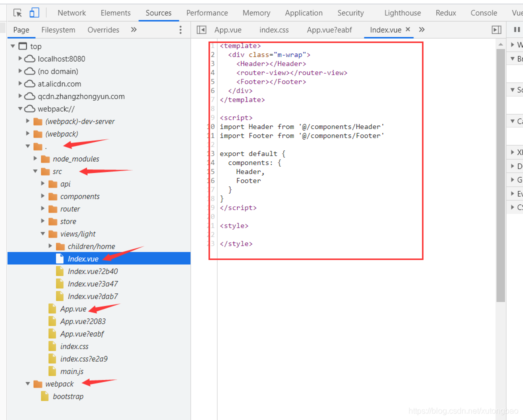
Task: Switch to the App.vue?eabf editor tab
Action: click(x=329, y=30)
